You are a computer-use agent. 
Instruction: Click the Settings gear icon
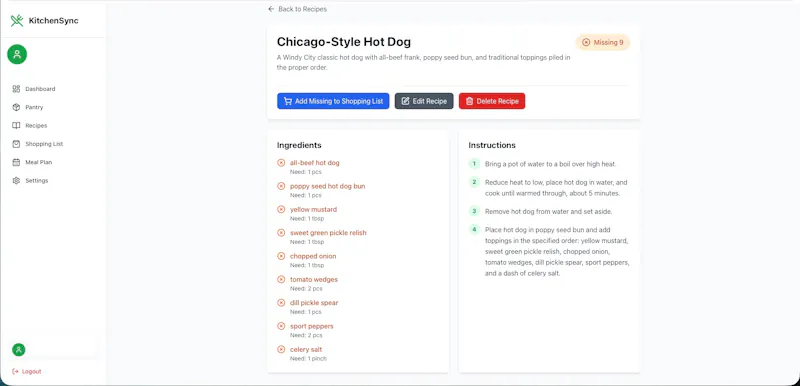coord(16,181)
